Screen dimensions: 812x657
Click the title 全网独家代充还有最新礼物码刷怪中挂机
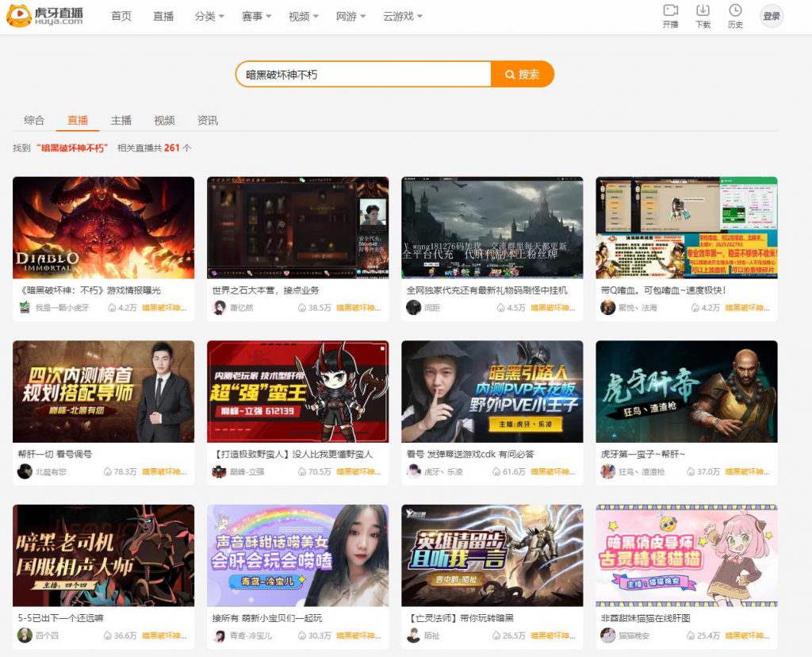[x=487, y=290]
